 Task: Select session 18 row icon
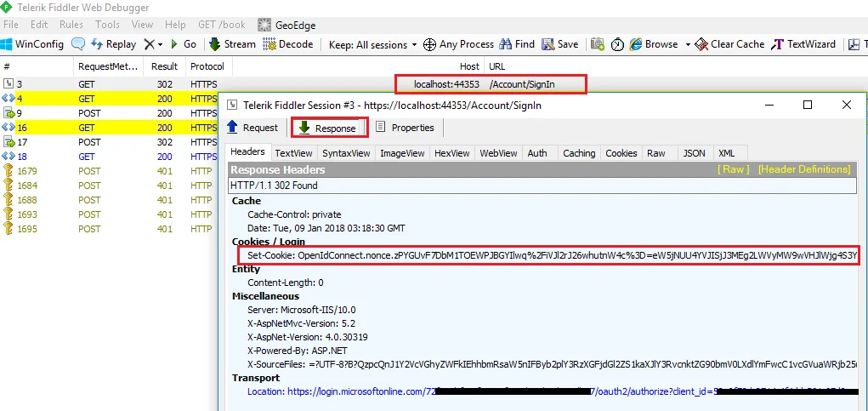[x=8, y=157]
